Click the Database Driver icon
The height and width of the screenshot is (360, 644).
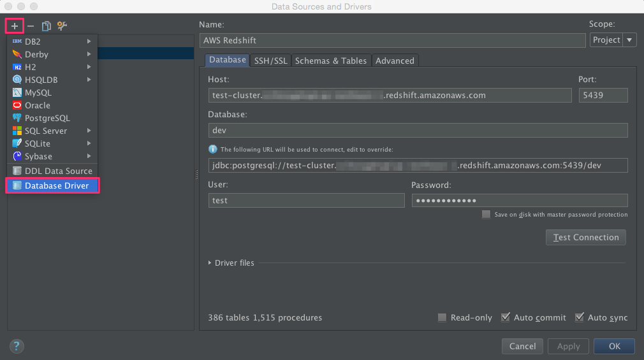[x=17, y=185]
